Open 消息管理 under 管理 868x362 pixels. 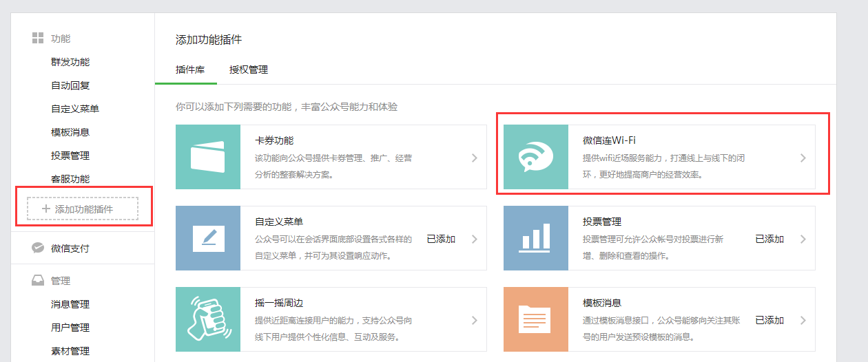pos(70,304)
